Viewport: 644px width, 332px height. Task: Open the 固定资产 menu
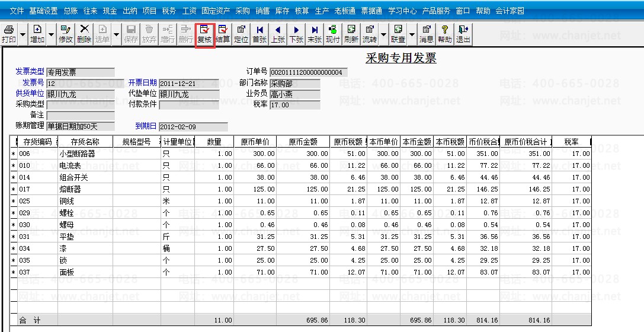coord(216,11)
